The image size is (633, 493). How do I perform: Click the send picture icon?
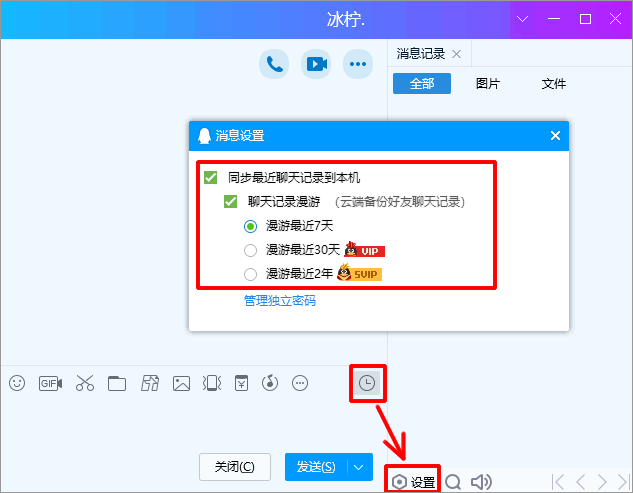[x=181, y=383]
